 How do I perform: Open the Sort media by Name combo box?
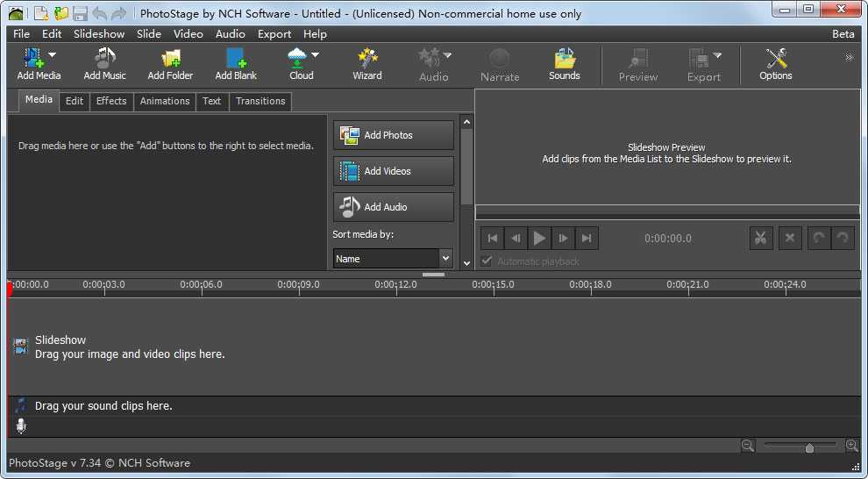pos(393,259)
